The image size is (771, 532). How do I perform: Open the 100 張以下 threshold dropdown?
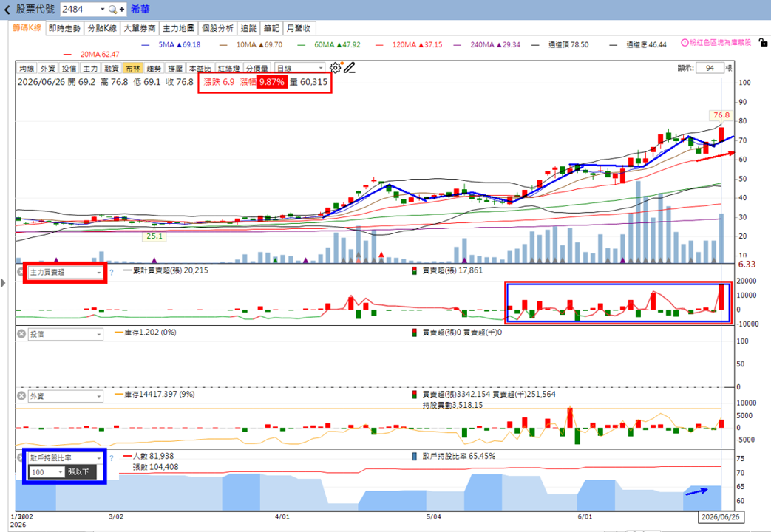tap(47, 472)
